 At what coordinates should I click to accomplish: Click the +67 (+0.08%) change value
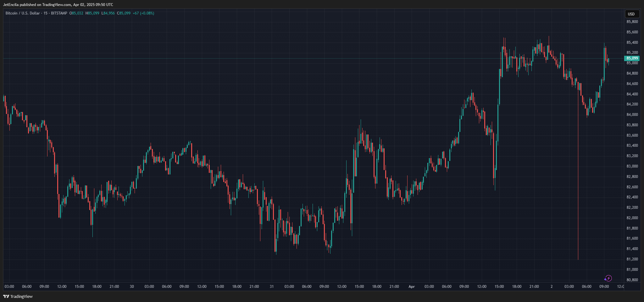pos(143,13)
